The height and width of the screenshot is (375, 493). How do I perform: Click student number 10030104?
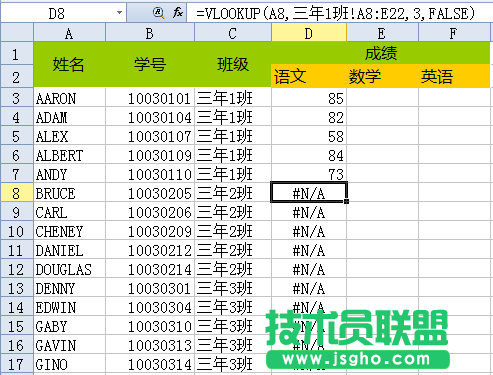(x=150, y=117)
